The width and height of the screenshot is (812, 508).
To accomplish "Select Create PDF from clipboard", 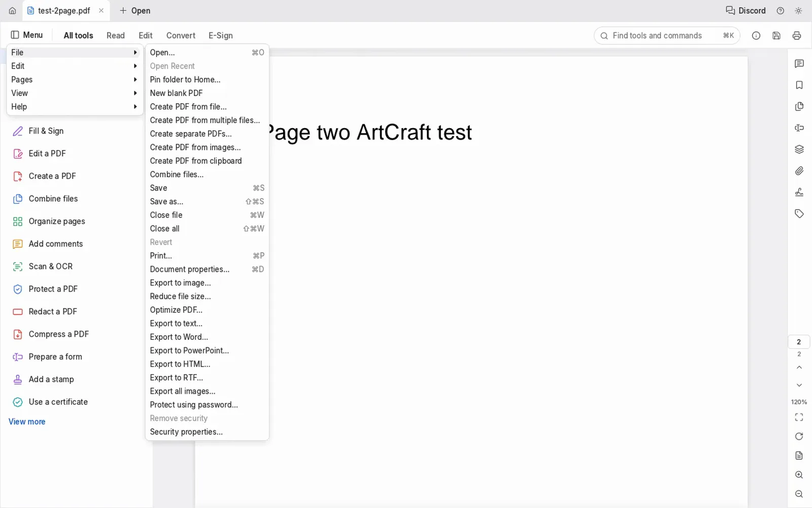I will pyautogui.click(x=207, y=161).
